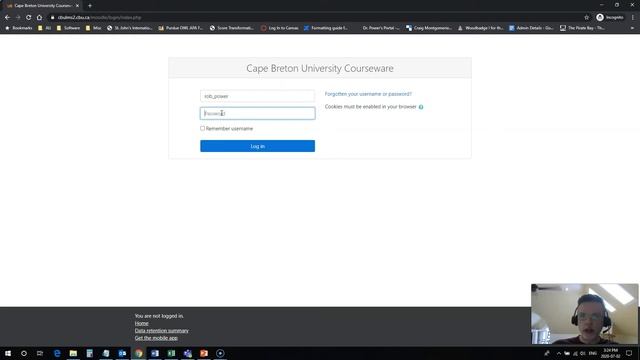Show more bookmarks with the overflow chevron
Screen dimensions: 640x360
tap(632, 28)
